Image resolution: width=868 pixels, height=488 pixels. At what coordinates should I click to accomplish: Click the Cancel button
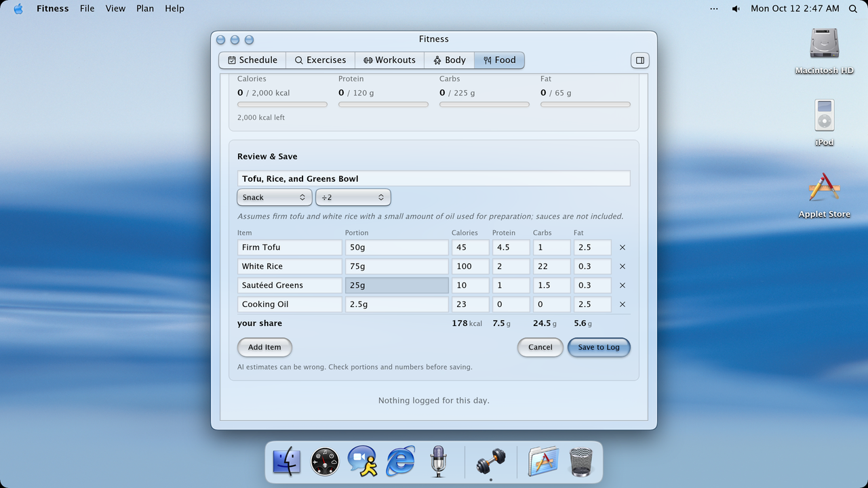click(540, 347)
